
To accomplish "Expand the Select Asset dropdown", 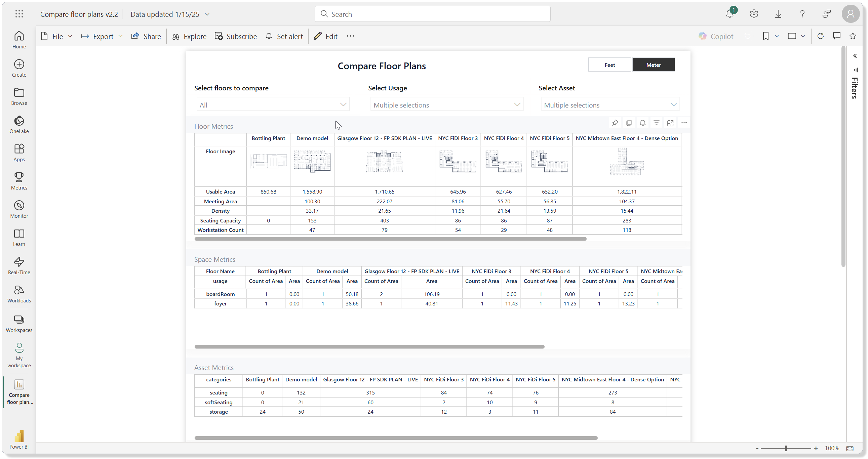I will tap(610, 105).
